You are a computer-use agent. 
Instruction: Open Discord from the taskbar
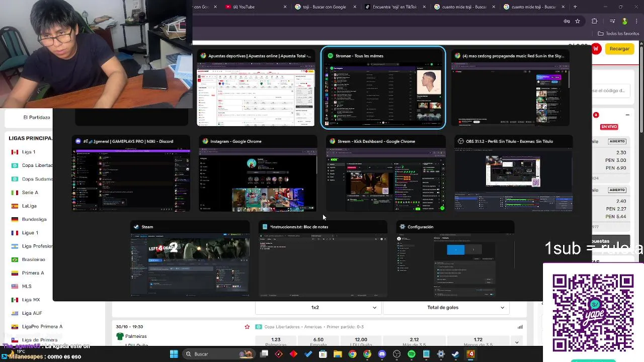point(382,354)
